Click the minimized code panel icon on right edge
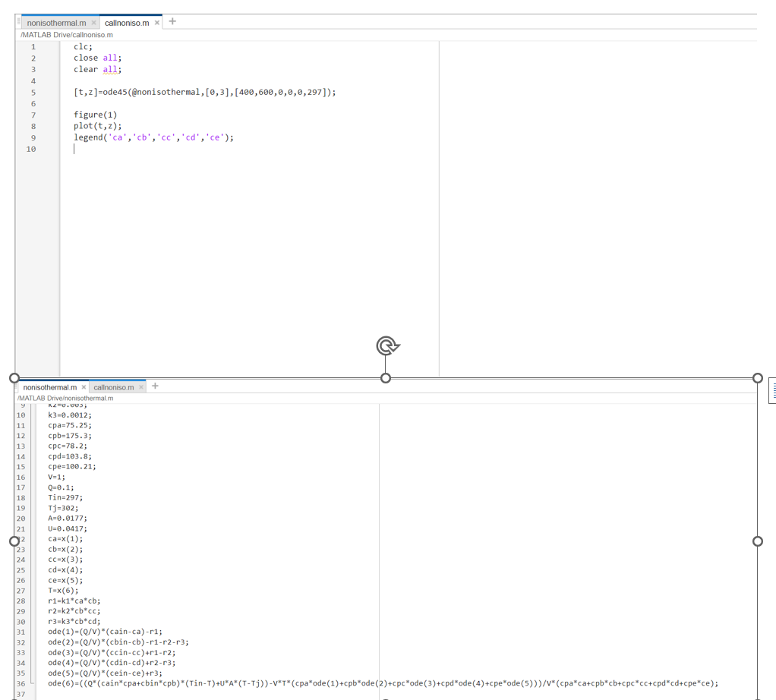 pyautogui.click(x=772, y=391)
